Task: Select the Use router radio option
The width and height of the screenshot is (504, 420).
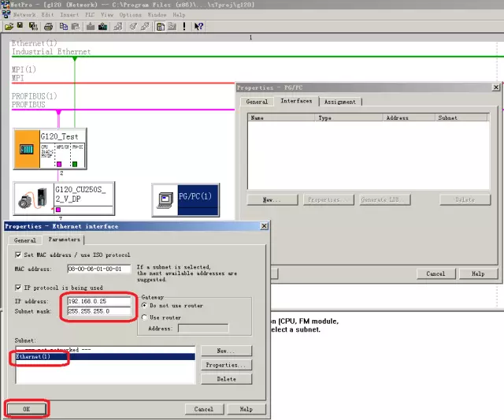Action: pyautogui.click(x=143, y=317)
